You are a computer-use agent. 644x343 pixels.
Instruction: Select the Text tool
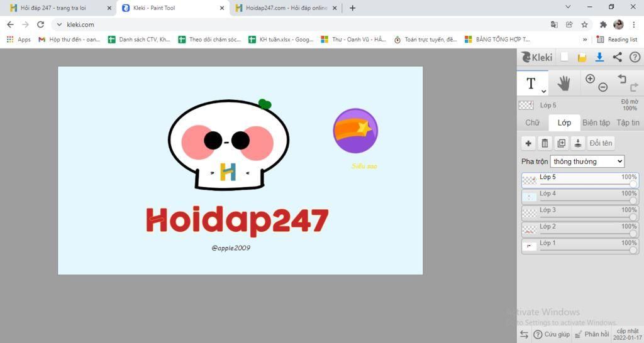(x=531, y=84)
